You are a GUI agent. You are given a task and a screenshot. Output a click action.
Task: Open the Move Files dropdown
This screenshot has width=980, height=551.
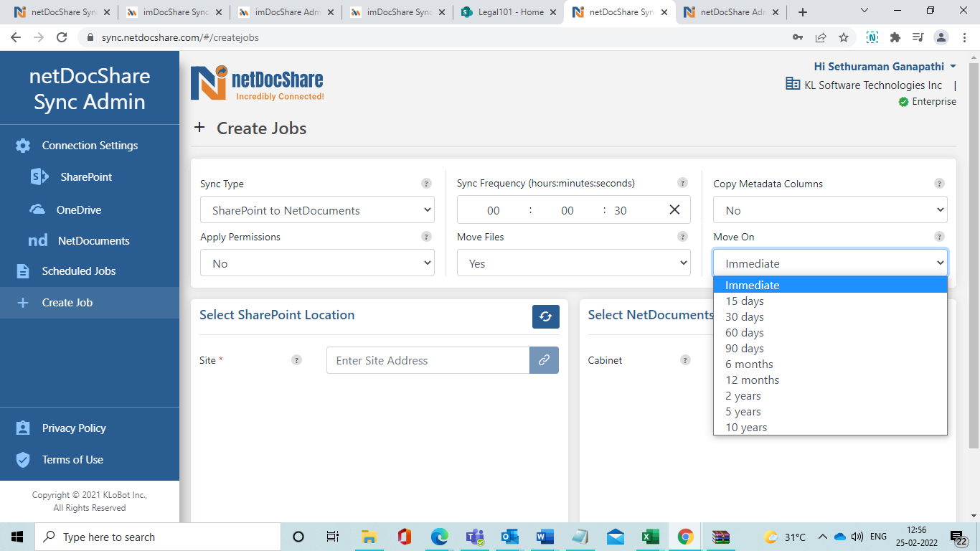coord(574,263)
